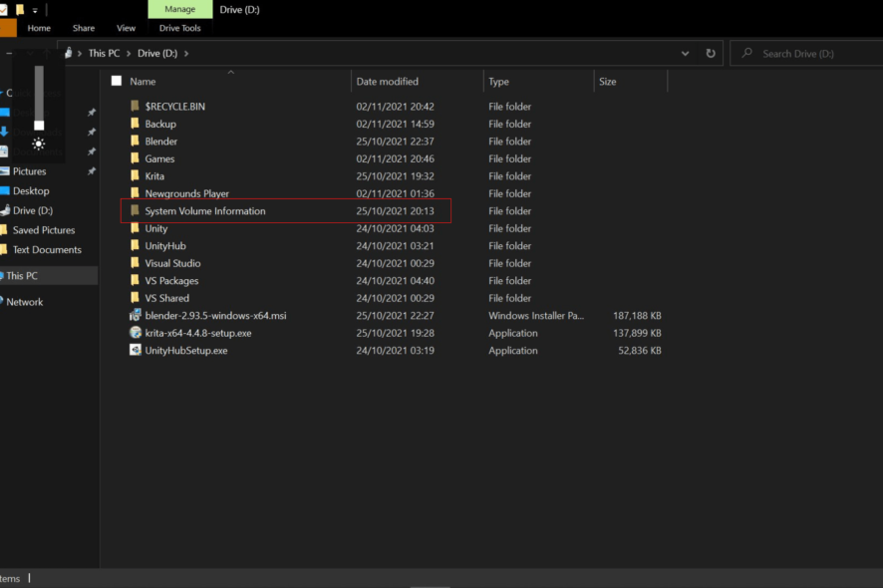
Task: Click the $RECYCLE.BIN folder icon
Action: tap(136, 107)
